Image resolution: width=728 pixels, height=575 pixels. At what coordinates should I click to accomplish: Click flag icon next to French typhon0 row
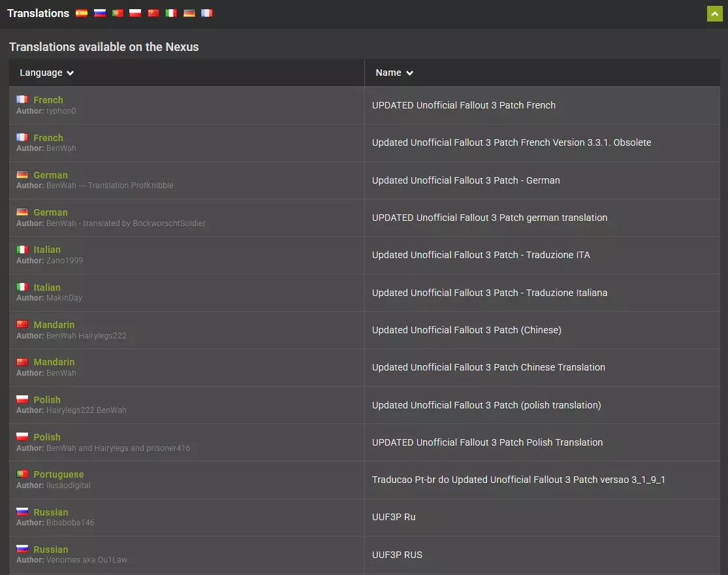(22, 99)
